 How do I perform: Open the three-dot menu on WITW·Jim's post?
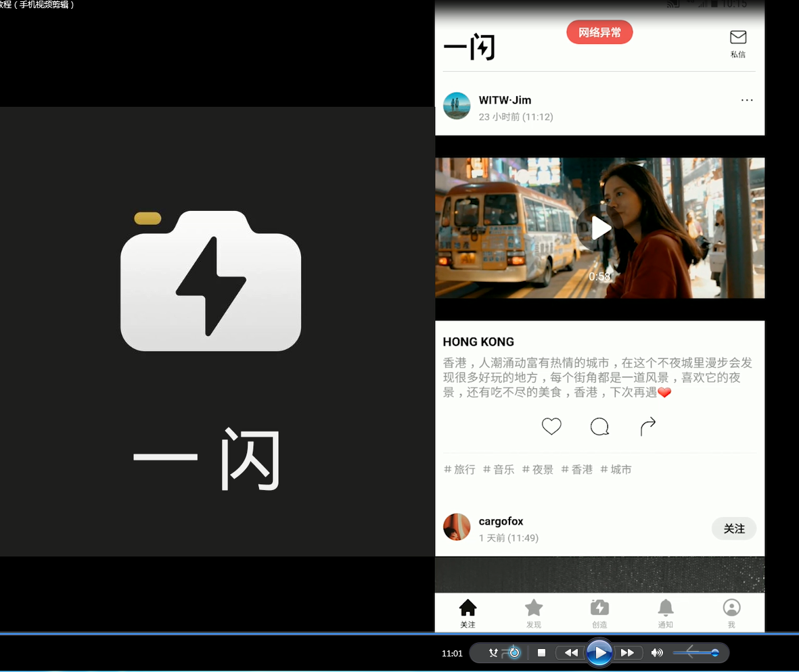tap(746, 100)
